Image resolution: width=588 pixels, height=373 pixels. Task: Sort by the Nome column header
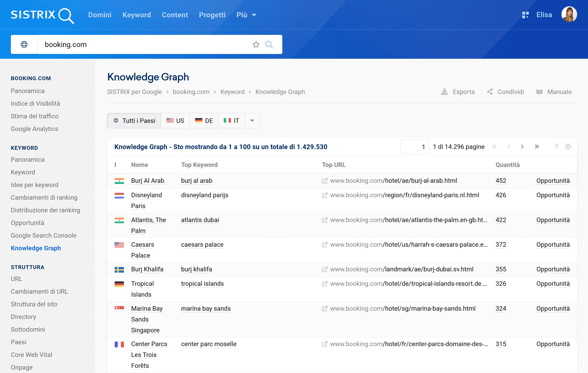pos(140,165)
